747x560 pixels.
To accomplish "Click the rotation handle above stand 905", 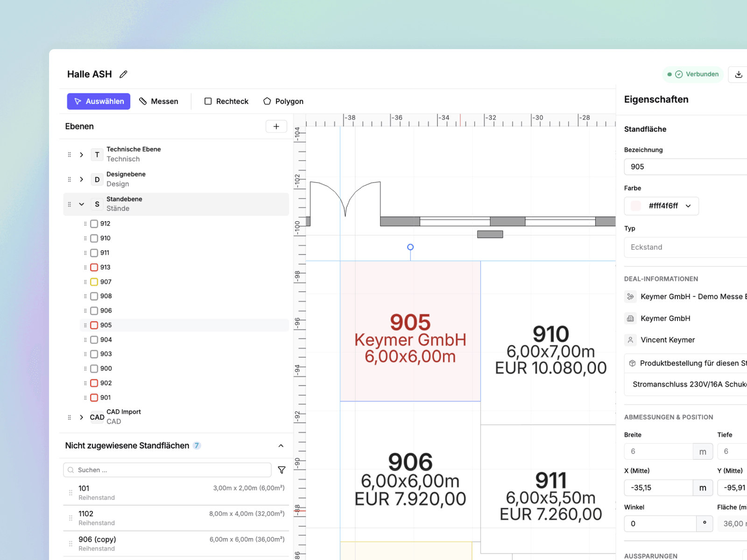I will pyautogui.click(x=410, y=247).
